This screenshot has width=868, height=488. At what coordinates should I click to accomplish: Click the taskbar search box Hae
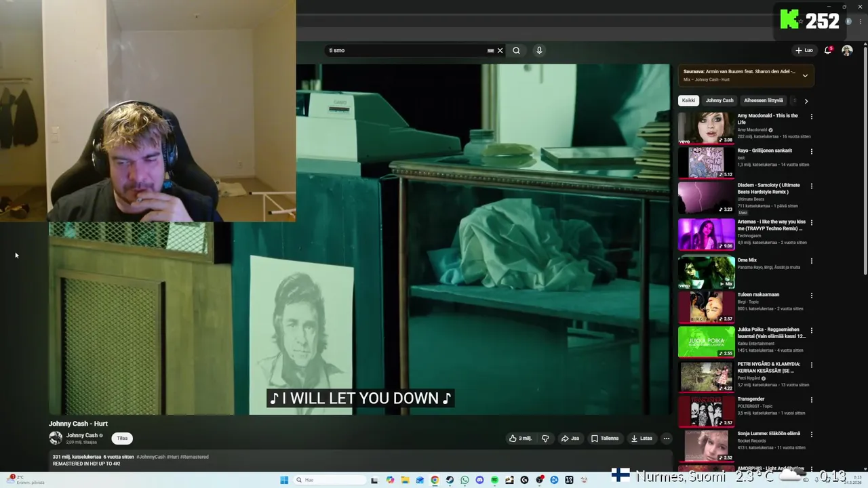click(x=330, y=480)
